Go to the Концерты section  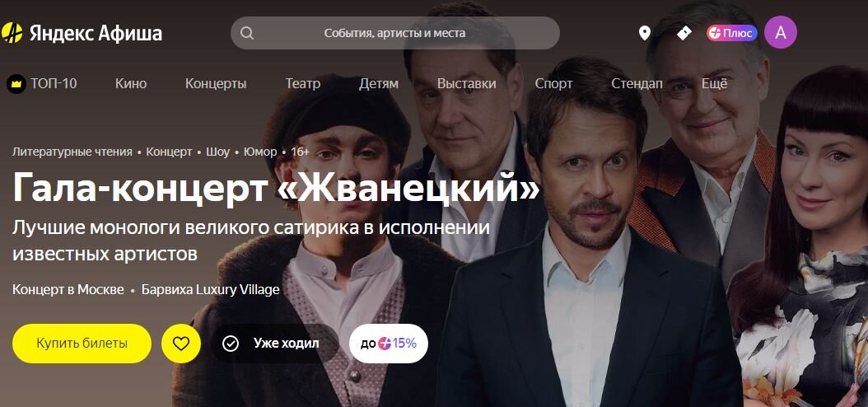click(x=216, y=83)
